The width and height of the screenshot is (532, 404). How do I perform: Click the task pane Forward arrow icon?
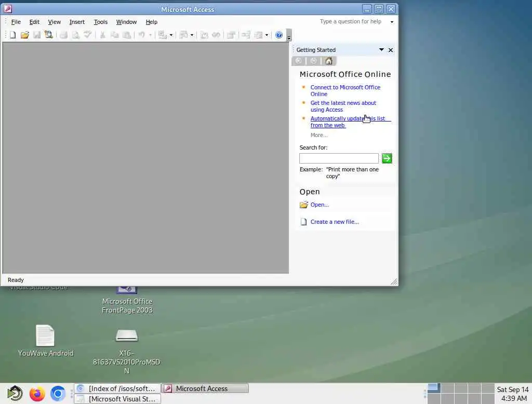point(313,61)
